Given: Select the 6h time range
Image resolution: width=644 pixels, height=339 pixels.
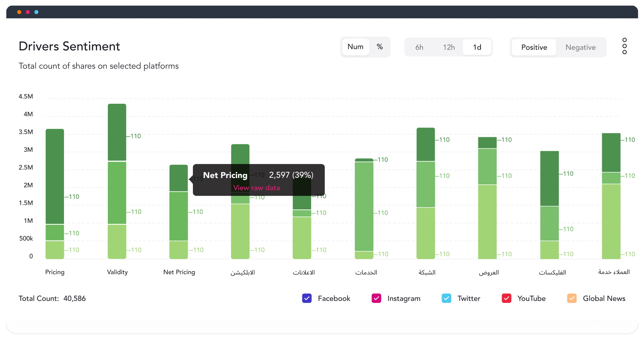Looking at the screenshot, I should pyautogui.click(x=419, y=47).
